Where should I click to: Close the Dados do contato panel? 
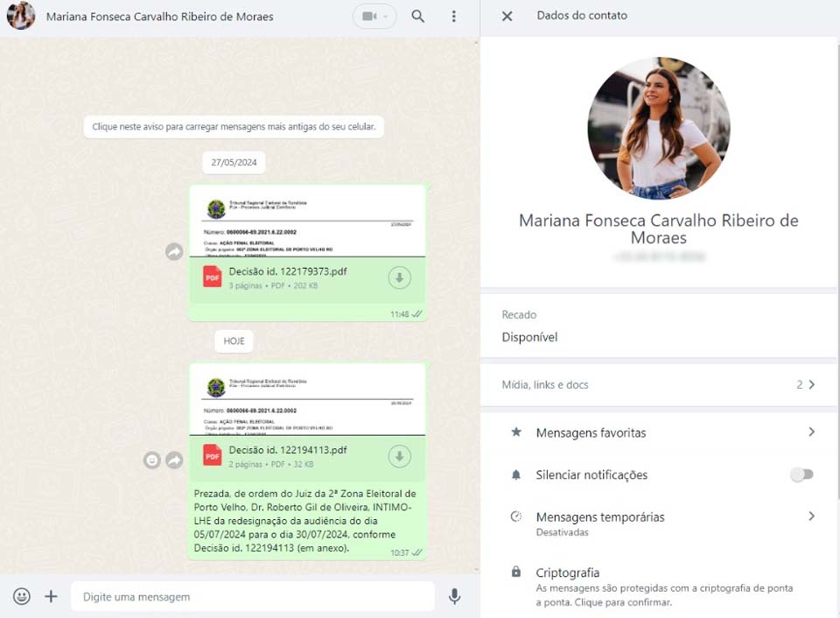click(507, 16)
